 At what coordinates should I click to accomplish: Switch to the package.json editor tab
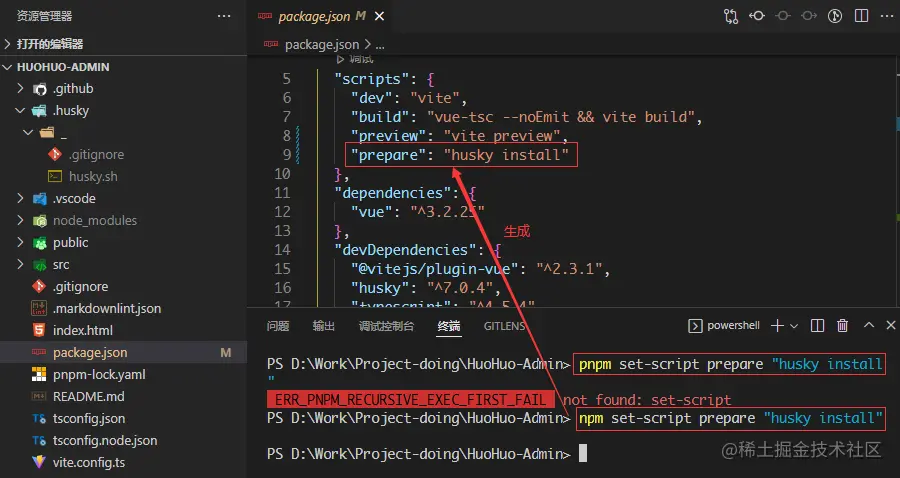(x=314, y=17)
